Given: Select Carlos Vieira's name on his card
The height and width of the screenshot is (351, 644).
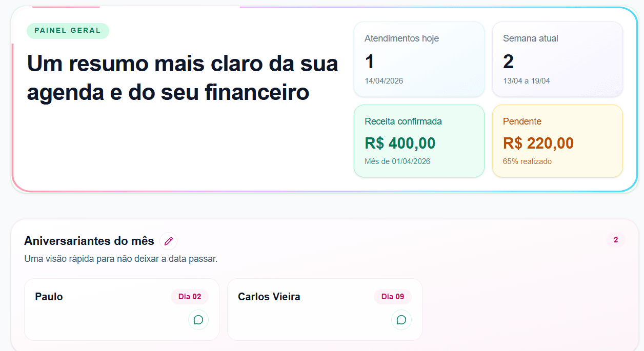Looking at the screenshot, I should [270, 296].
